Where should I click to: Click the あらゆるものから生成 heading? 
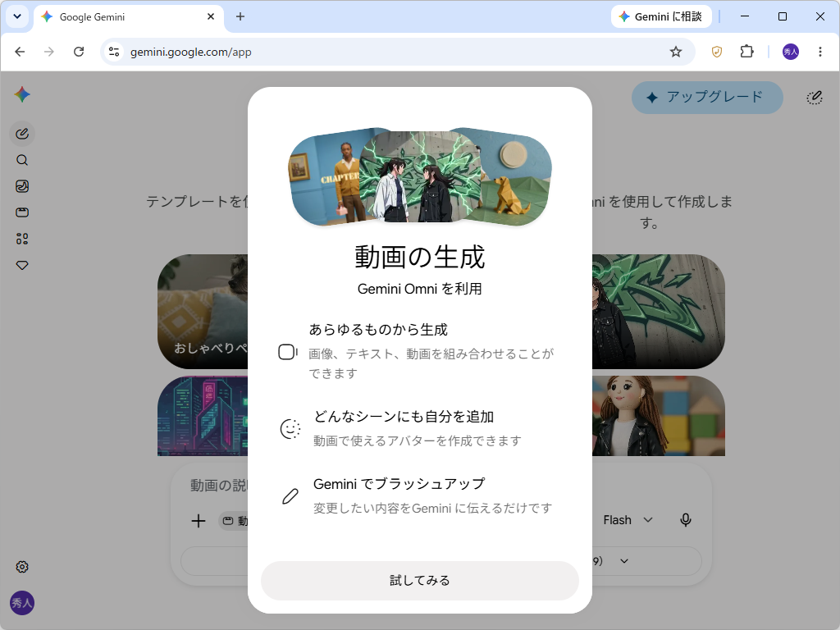pyautogui.click(x=378, y=330)
